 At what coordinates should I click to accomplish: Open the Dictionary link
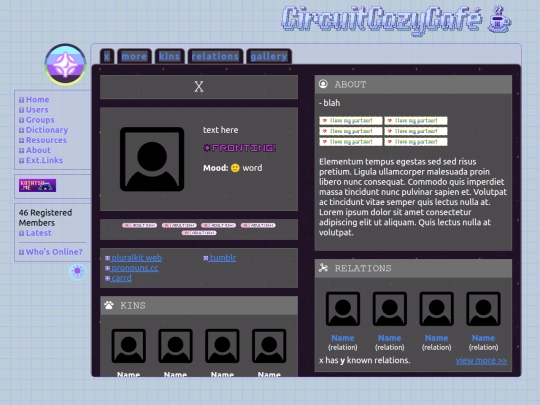coord(47,130)
